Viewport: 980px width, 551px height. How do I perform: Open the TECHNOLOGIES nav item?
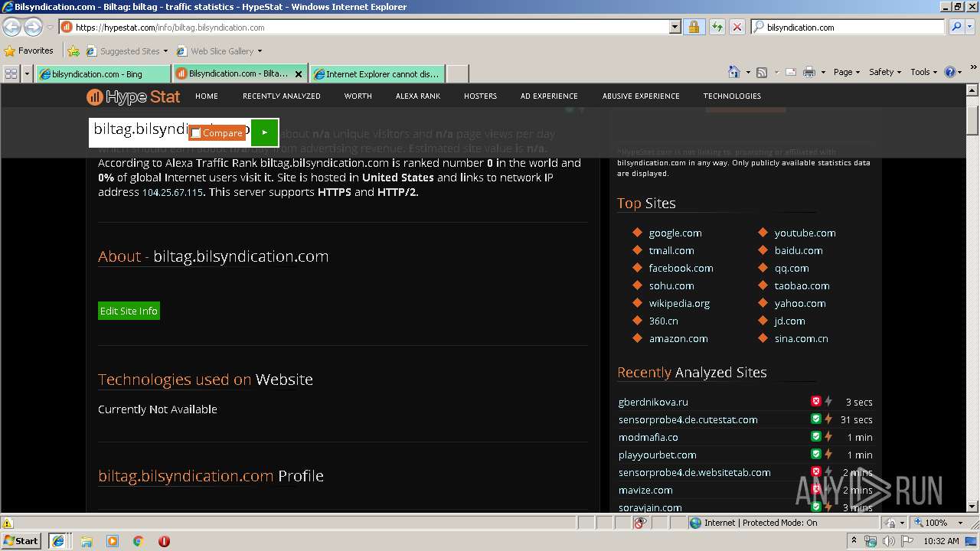click(x=732, y=96)
